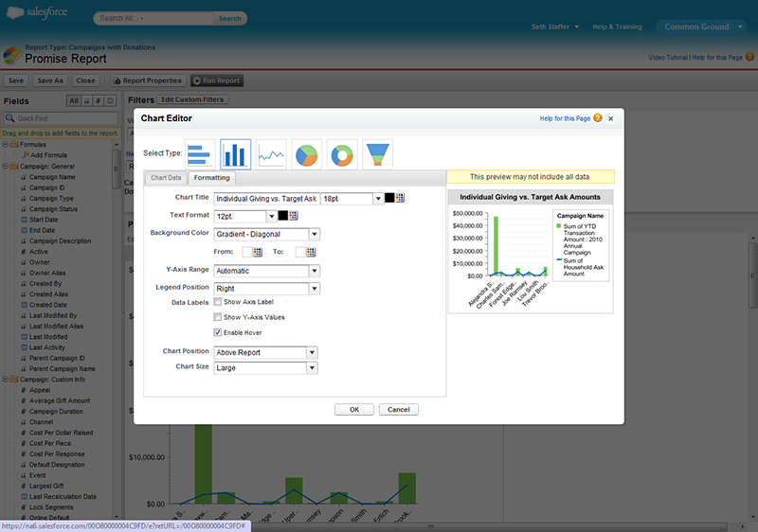The height and width of the screenshot is (532, 758).
Task: Click the OK button
Action: tap(353, 410)
